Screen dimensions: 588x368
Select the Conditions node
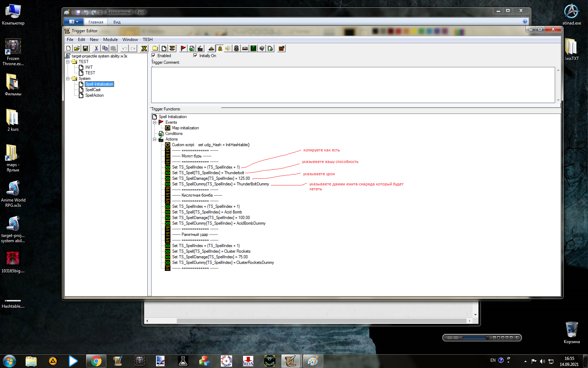point(174,134)
